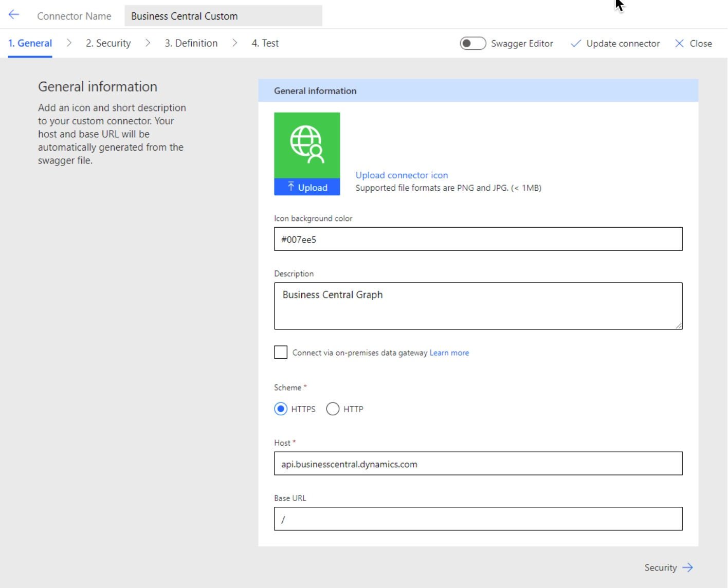Viewport: 728px width, 588px height.
Task: Click into the Description text area
Action: [478, 306]
